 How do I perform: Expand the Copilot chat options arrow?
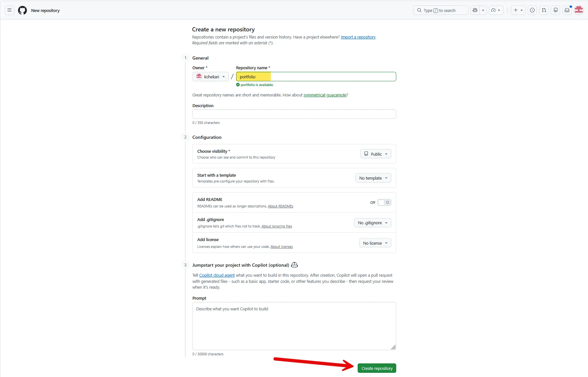[483, 10]
